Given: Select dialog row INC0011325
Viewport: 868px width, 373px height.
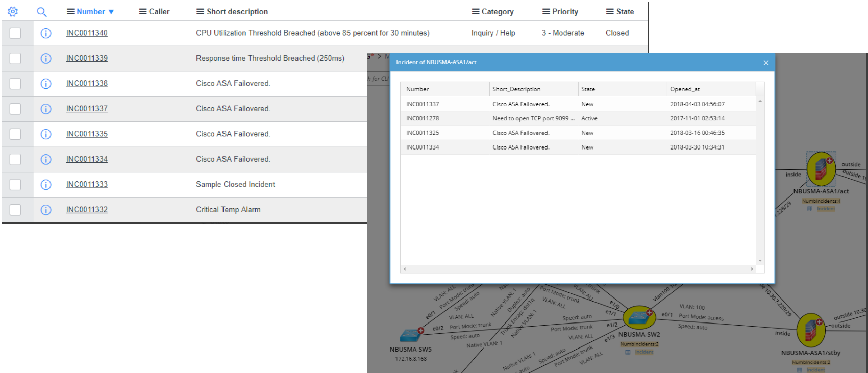Looking at the screenshot, I should 578,133.
